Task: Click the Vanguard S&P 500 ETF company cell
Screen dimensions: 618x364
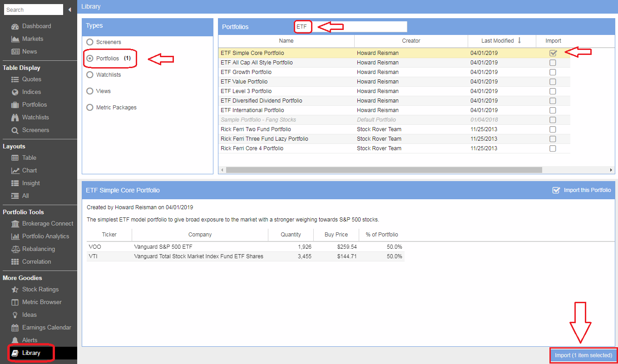Action: 200,247
